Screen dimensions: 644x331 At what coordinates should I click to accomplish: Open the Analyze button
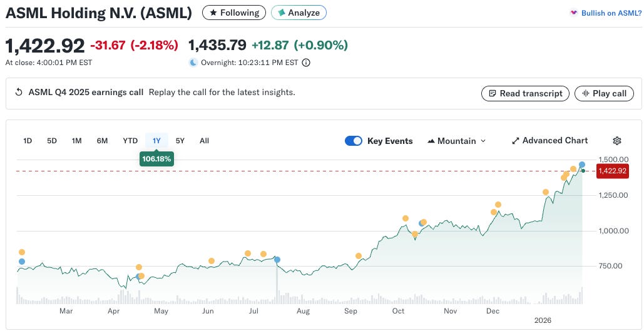tap(299, 13)
